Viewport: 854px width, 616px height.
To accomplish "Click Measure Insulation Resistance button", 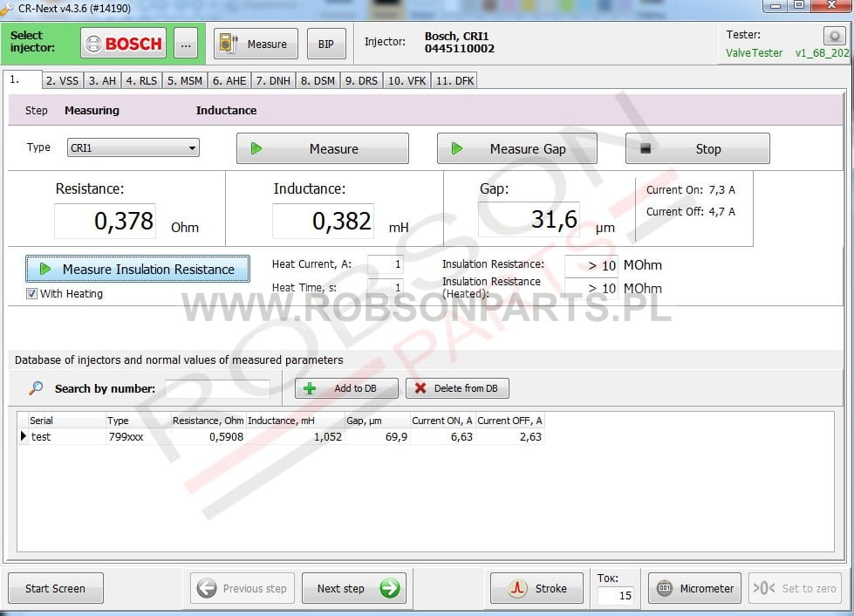I will click(138, 269).
